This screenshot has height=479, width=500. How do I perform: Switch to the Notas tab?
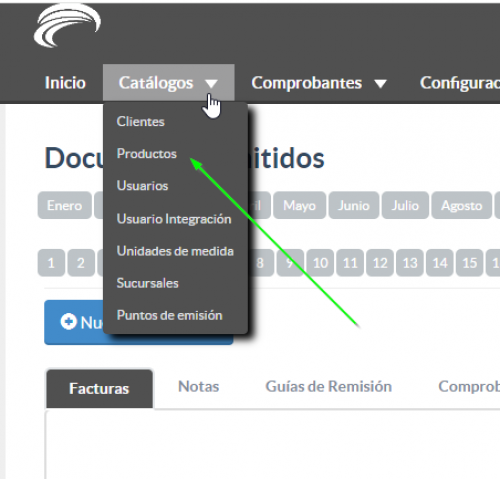[199, 386]
